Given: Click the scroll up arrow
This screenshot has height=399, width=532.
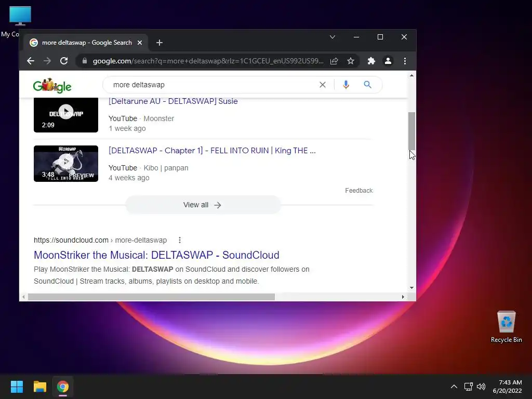Looking at the screenshot, I should coord(411,76).
